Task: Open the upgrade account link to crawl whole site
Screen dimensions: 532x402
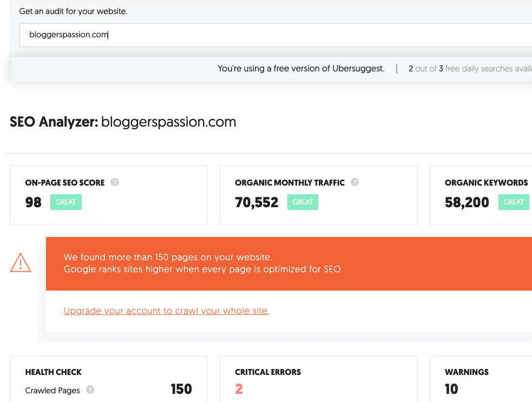Action: (x=166, y=311)
